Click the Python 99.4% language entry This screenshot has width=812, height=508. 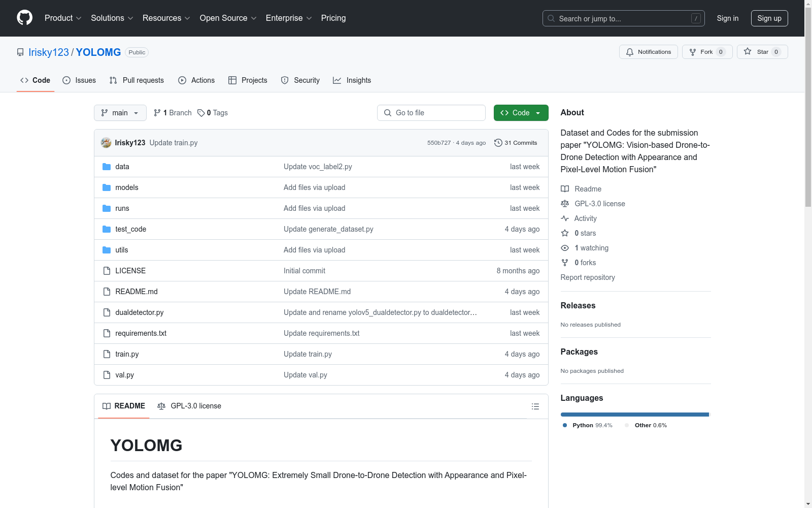point(588,425)
